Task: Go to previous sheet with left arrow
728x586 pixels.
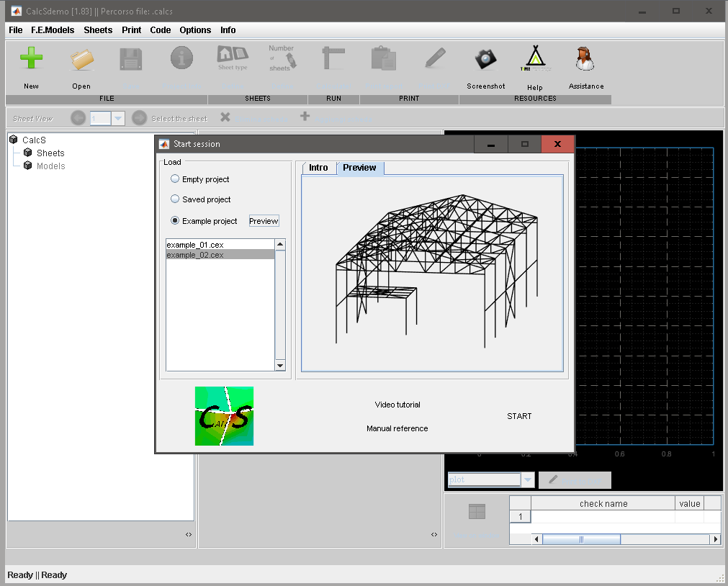Action: pos(78,118)
